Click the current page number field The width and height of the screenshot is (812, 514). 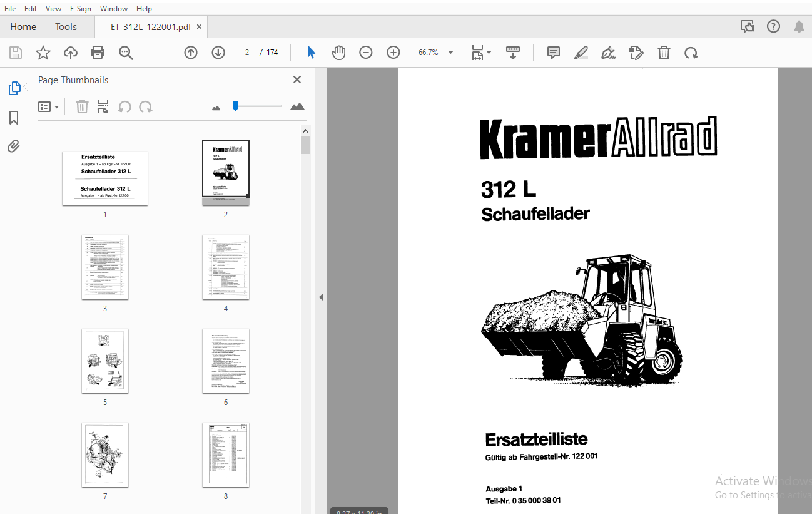(x=247, y=53)
